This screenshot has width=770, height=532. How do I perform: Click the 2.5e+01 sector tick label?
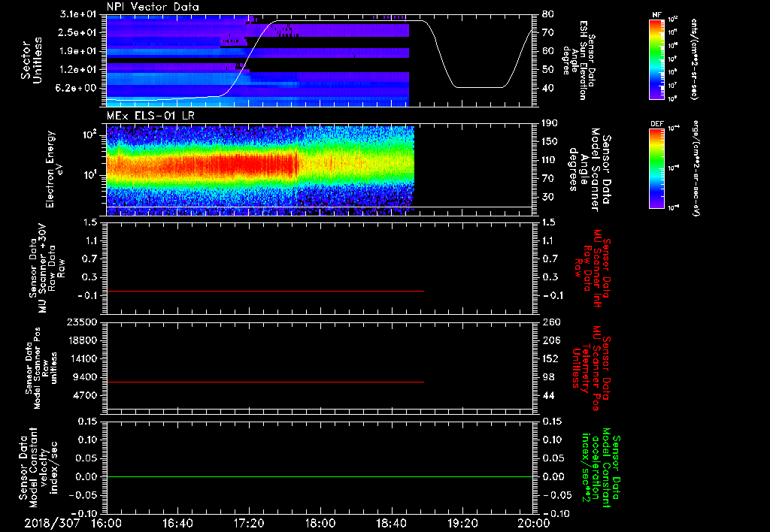tap(77, 32)
